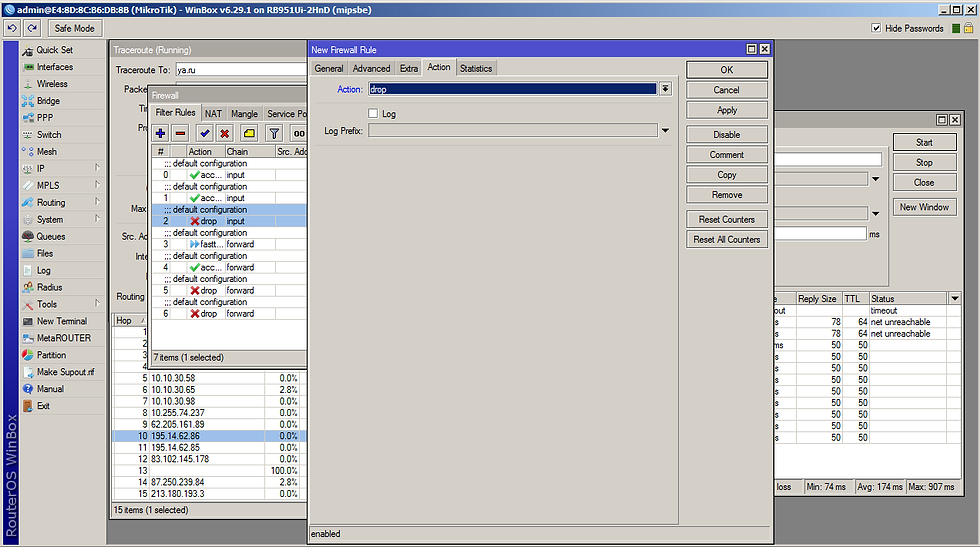The image size is (980, 547).
Task: Expand the System submenu
Action: click(98, 219)
